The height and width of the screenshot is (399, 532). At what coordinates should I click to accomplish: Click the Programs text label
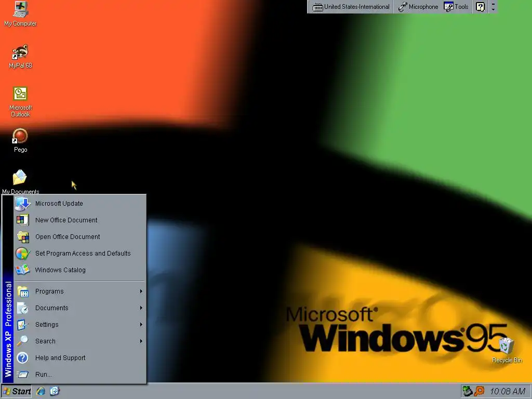49,291
